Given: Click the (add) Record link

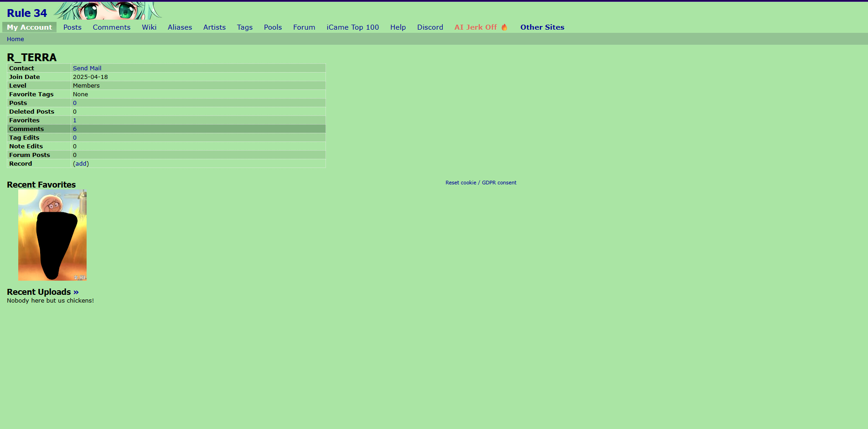Looking at the screenshot, I should click(81, 164).
